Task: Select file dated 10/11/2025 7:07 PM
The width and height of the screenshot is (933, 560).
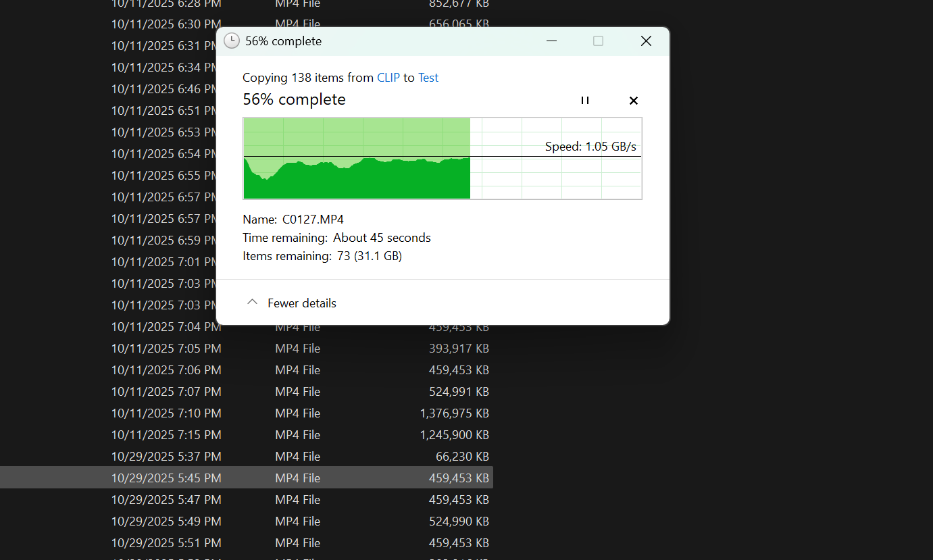Action: (x=166, y=392)
